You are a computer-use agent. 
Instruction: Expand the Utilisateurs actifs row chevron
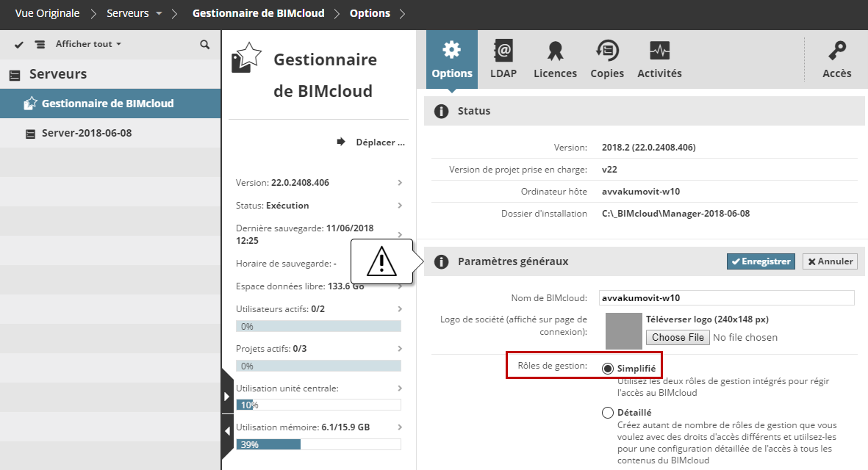click(x=400, y=309)
